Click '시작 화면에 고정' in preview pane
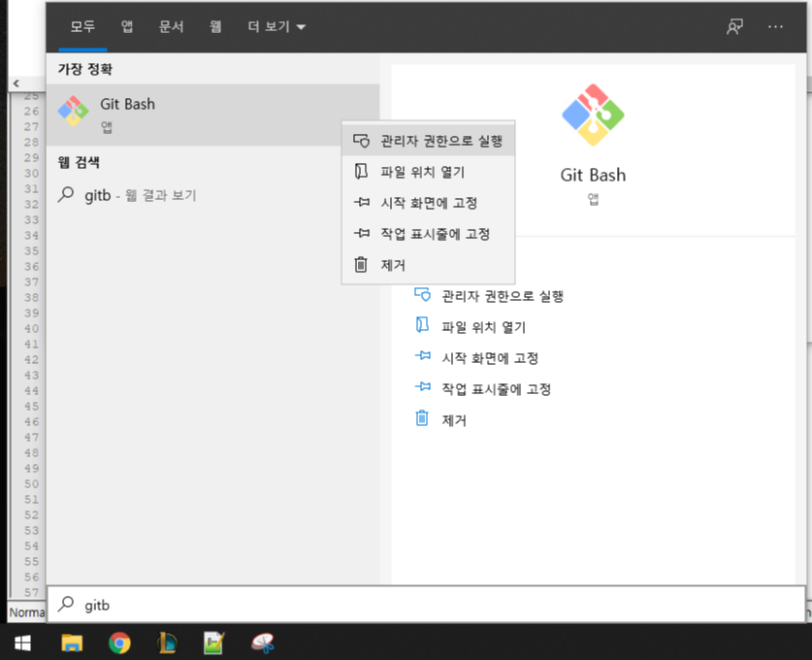Viewport: 812px width, 660px height. (x=490, y=358)
